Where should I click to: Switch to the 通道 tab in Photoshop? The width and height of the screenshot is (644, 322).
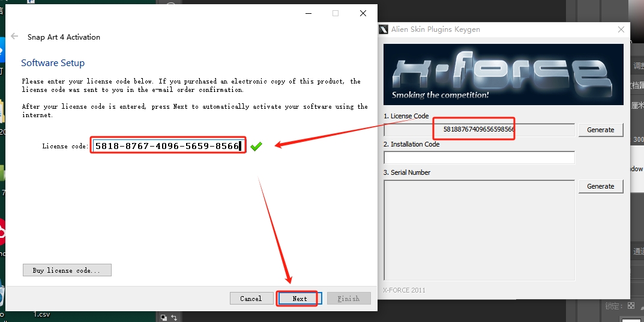click(638, 251)
